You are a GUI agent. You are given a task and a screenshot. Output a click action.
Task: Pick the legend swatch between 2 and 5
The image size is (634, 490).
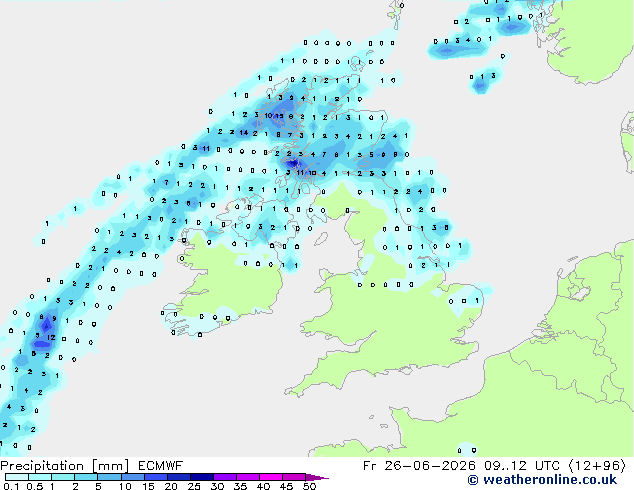coord(86,477)
